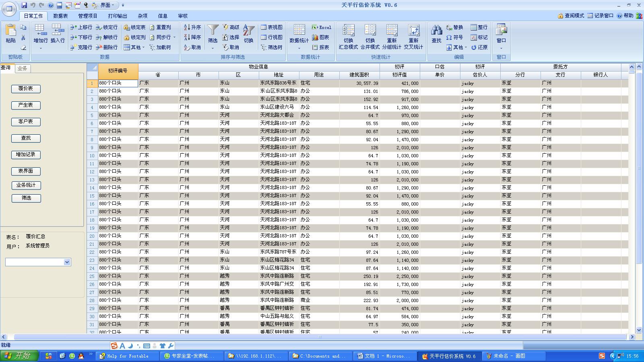Expand 筛选 funnel dropdown arrow
This screenshot has height=362, width=644.
(x=213, y=48)
